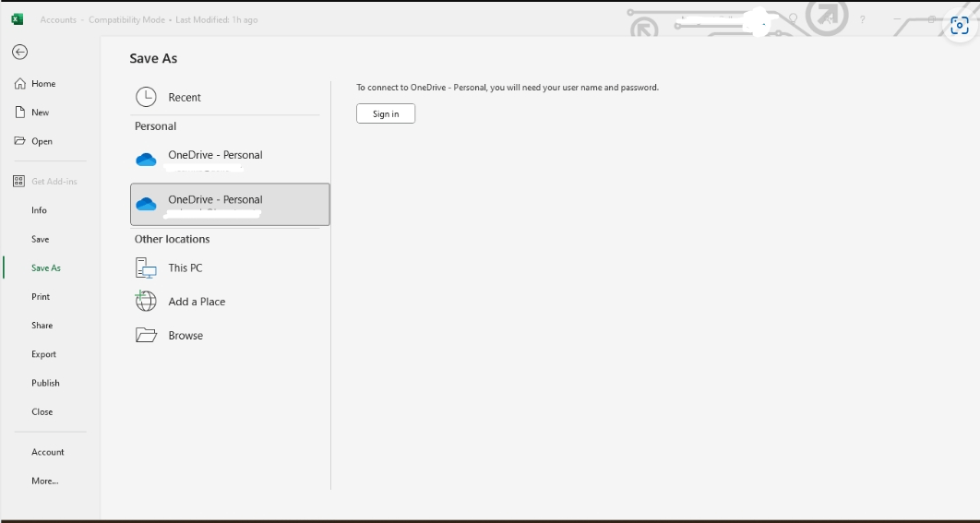This screenshot has width=980, height=523.
Task: Select the Recent location
Action: tap(225, 97)
